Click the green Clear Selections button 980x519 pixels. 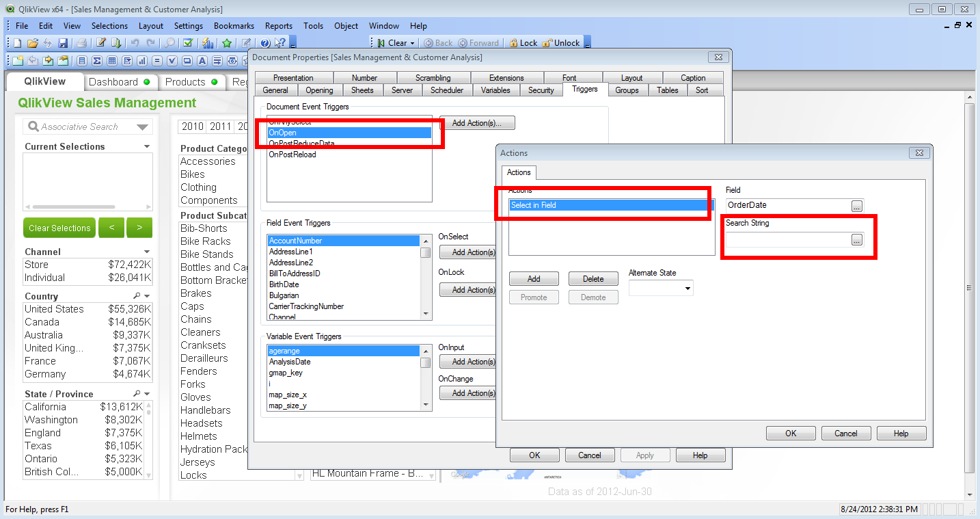59,228
